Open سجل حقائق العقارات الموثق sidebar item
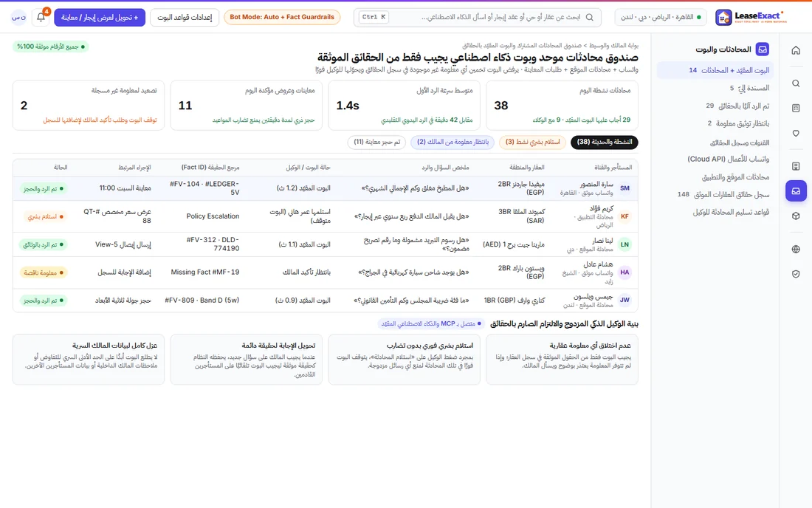 pos(715,195)
